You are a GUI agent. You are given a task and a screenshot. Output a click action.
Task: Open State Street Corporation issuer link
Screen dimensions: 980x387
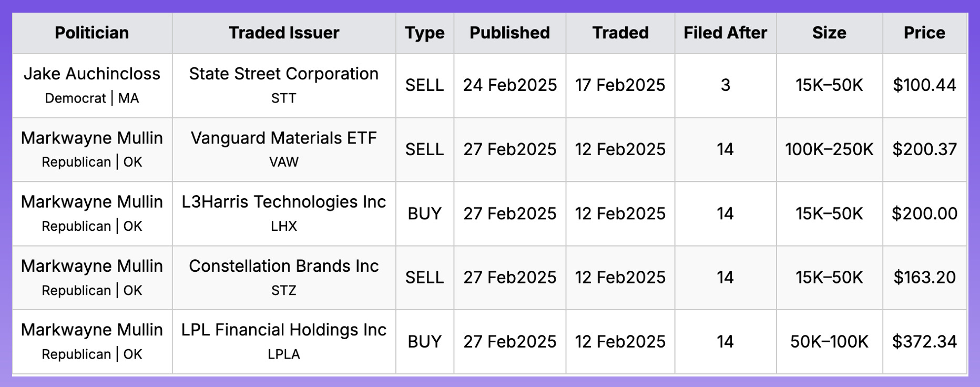click(283, 74)
